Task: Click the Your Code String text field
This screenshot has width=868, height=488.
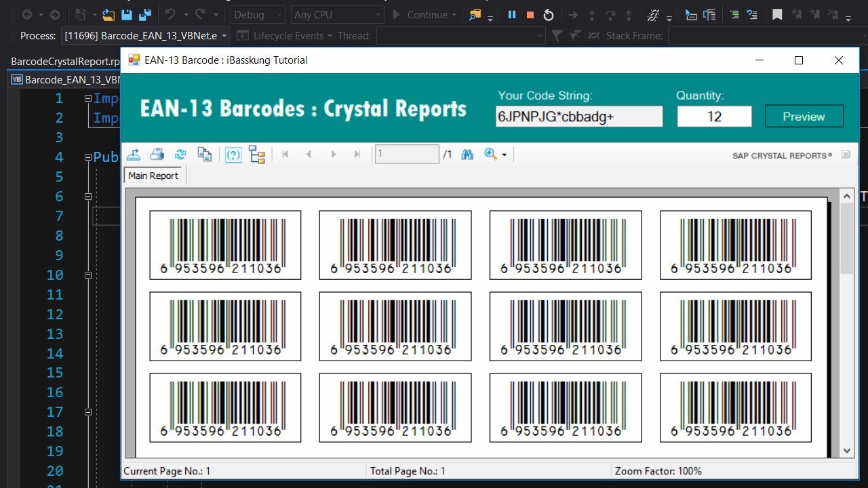Action: [579, 117]
